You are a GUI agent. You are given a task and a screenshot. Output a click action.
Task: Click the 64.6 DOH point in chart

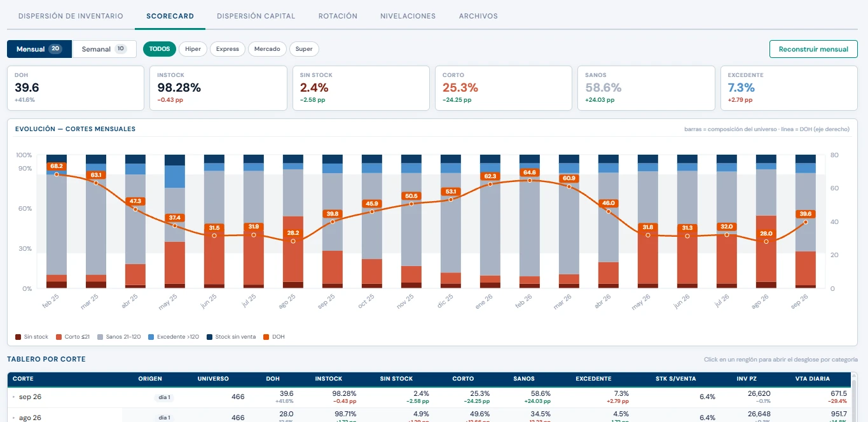pos(530,181)
